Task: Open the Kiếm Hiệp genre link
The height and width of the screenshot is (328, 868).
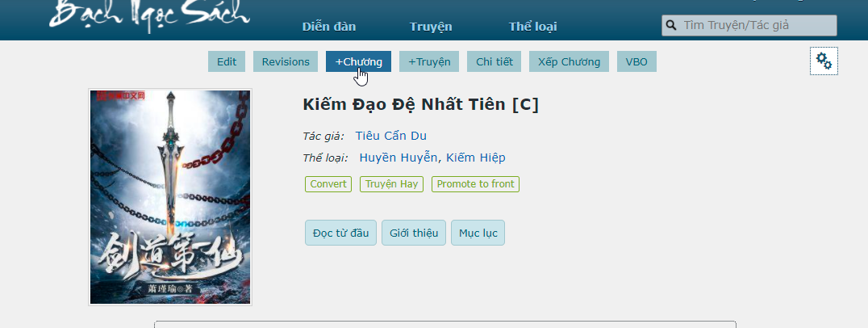Action: pyautogui.click(x=476, y=158)
